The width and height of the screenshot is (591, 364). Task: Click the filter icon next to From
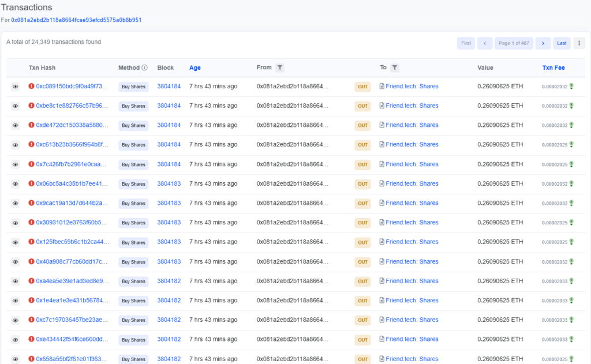(x=279, y=67)
